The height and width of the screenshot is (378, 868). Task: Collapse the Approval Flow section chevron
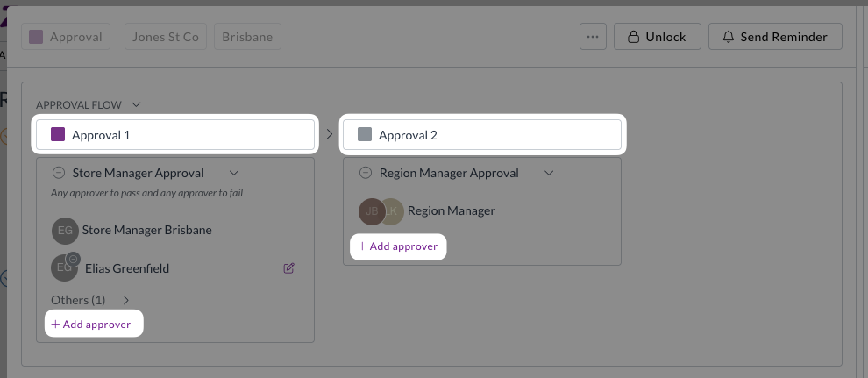(x=136, y=104)
